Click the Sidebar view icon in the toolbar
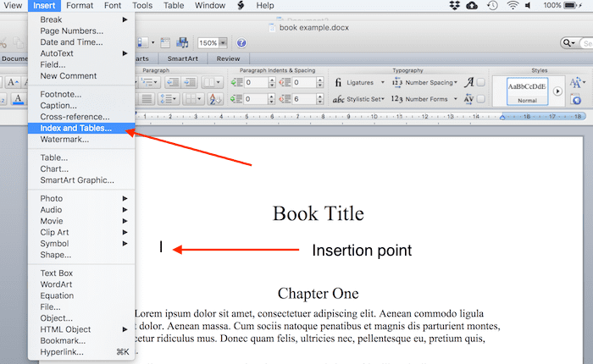 (142, 42)
